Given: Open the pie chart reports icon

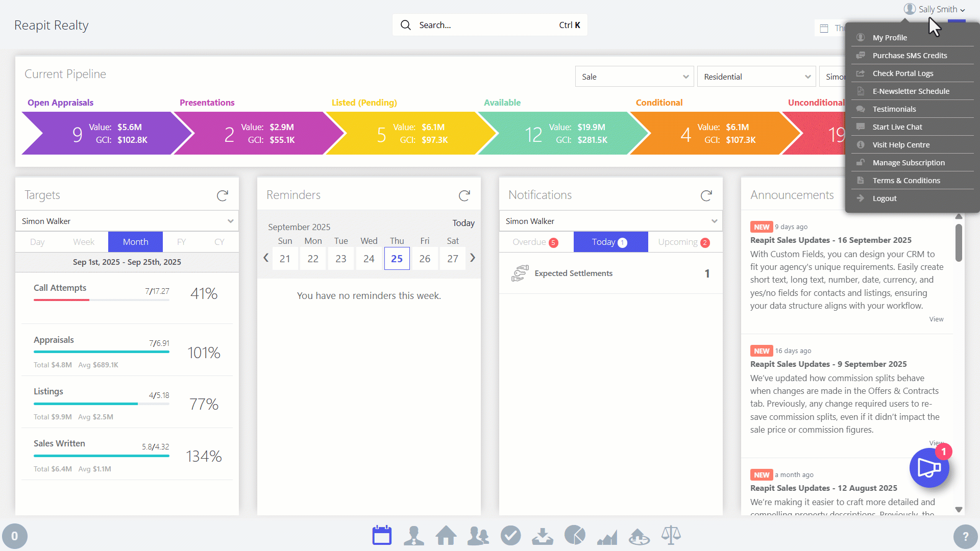Looking at the screenshot, I should [575, 535].
